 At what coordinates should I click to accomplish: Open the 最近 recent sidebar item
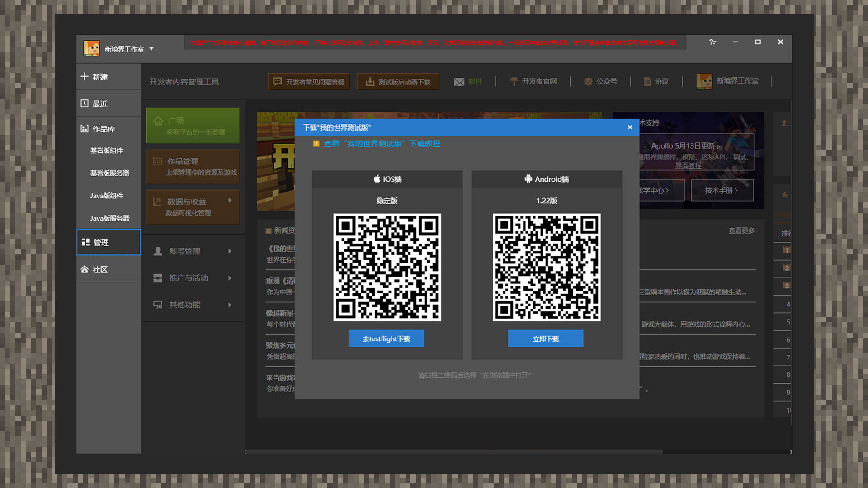(x=108, y=103)
